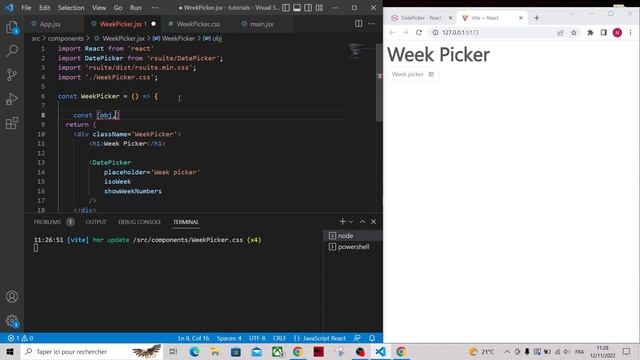
Task: Open Chrome side panel icon
Action: point(604,32)
